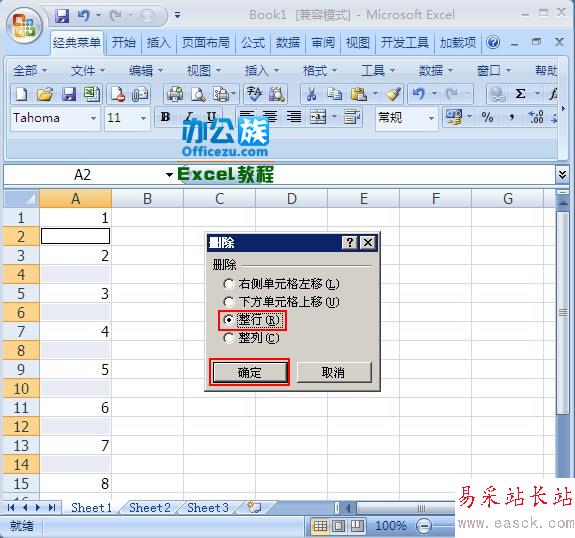575x538 pixels.
Task: Open the 编辑 menu dropdown
Action: pyautogui.click(x=146, y=70)
